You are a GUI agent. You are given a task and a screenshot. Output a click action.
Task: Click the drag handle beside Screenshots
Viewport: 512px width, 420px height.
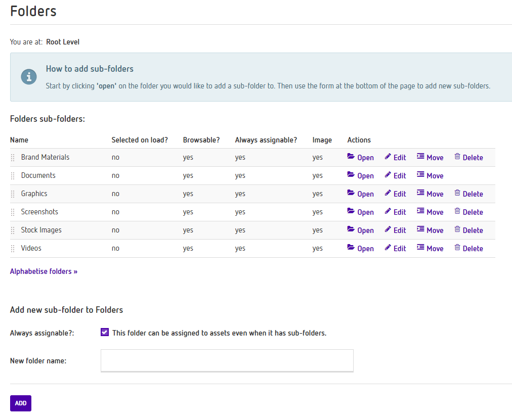tap(13, 213)
